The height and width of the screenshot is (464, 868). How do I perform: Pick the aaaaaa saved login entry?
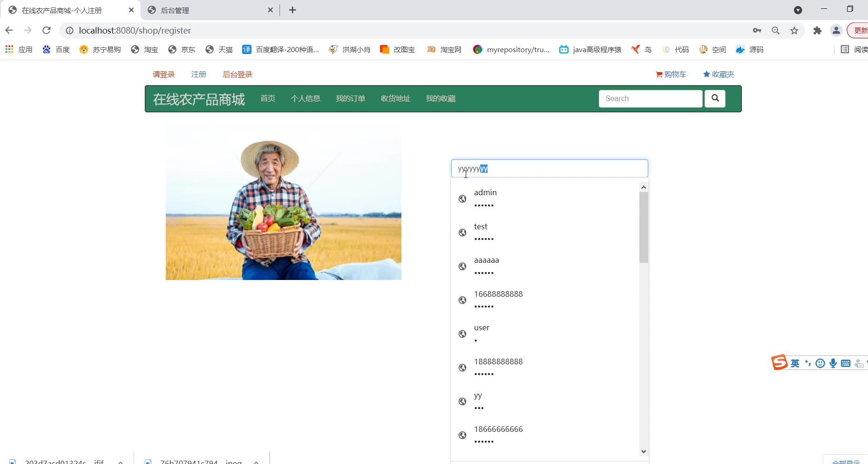[486, 266]
